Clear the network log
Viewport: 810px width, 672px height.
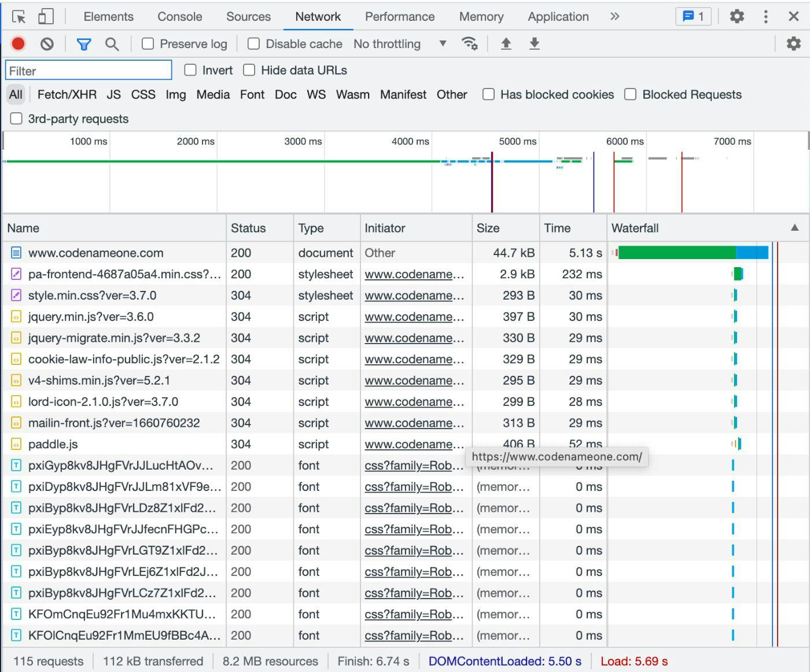pyautogui.click(x=47, y=44)
